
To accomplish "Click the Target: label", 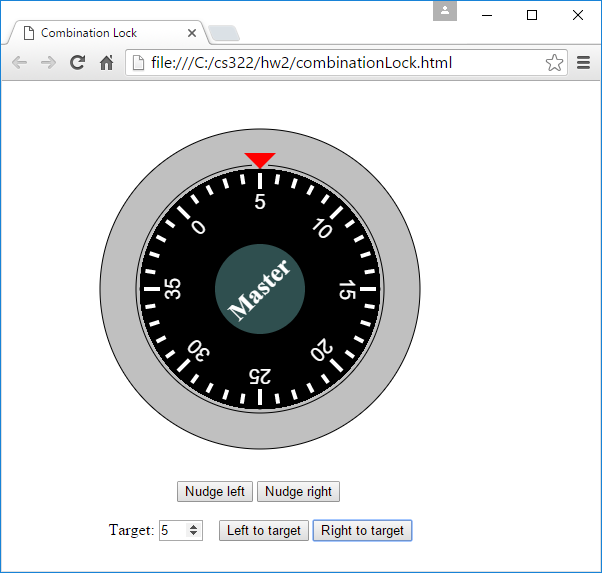I will 131,530.
